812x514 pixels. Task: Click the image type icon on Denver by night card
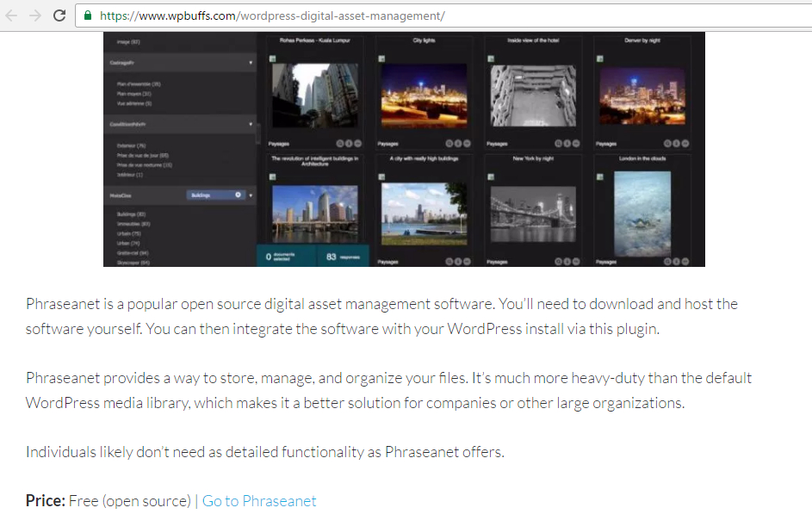click(x=600, y=59)
